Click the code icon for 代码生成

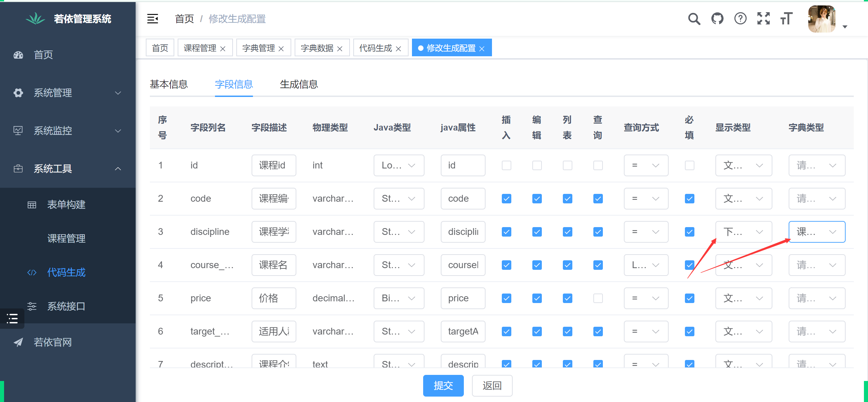tap(32, 273)
